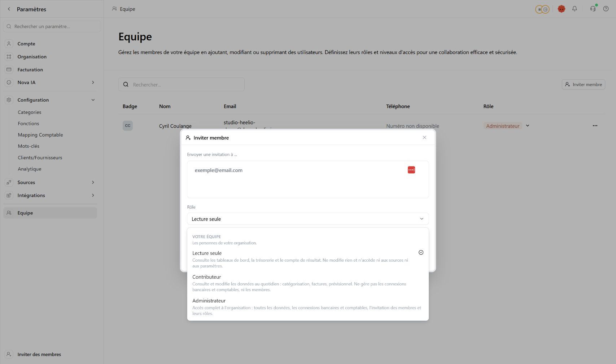The image size is (616, 364).
Task: Expand the Intégrations section chevron
Action: (x=93, y=195)
